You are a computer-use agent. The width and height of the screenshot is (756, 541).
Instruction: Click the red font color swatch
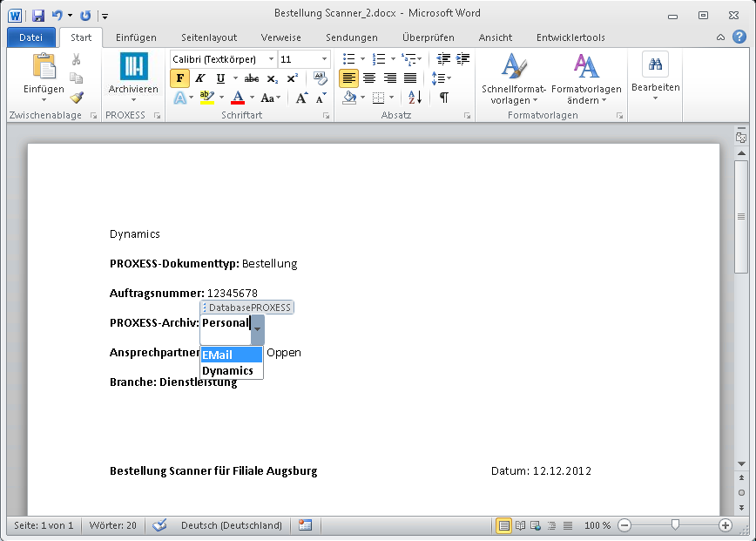click(x=238, y=98)
